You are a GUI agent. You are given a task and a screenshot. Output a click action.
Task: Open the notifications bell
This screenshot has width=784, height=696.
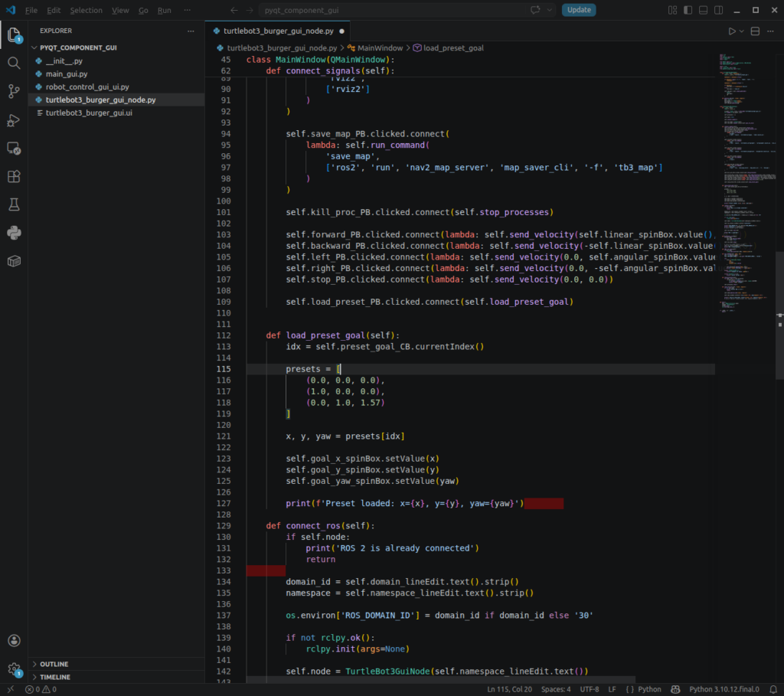click(773, 689)
